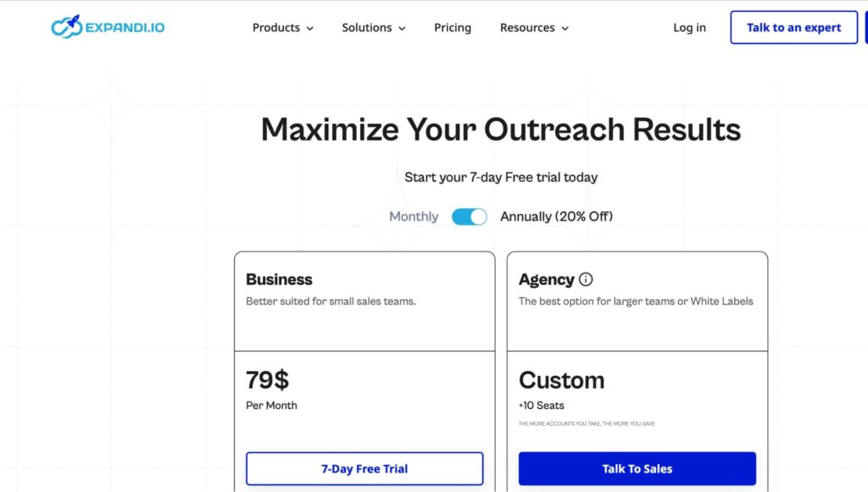Toggle the Monthly/Annually billing switch
The image size is (868, 492).
click(470, 217)
